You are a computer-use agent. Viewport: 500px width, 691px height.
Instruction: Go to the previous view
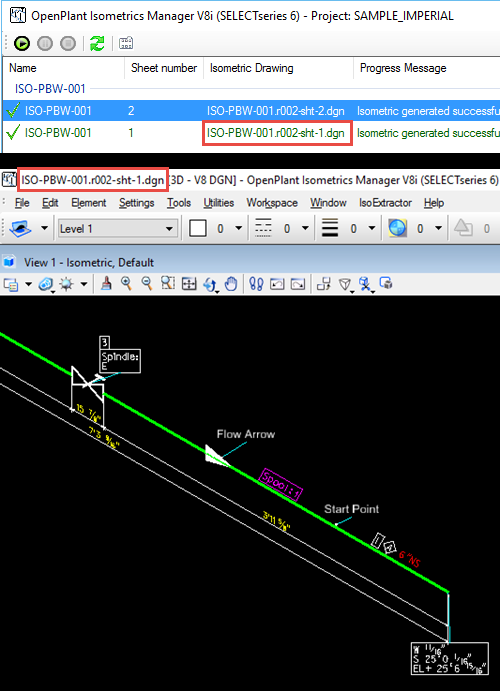[x=277, y=284]
